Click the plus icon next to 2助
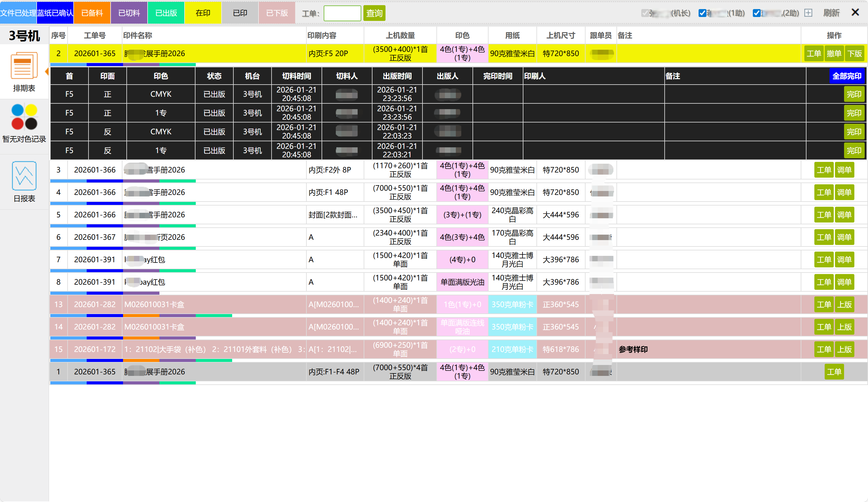868x502 pixels. coord(808,13)
